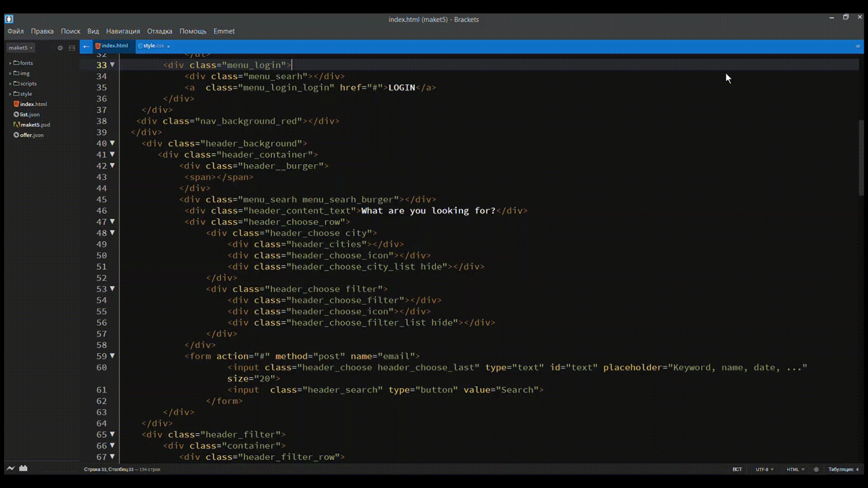Collapse the code fold at line 53

(113, 289)
